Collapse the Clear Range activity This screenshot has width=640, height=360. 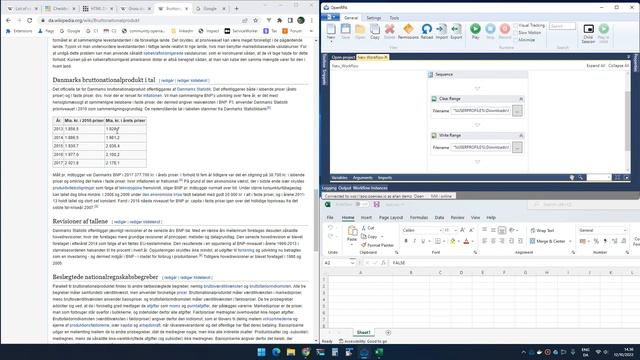pyautogui.click(x=521, y=99)
